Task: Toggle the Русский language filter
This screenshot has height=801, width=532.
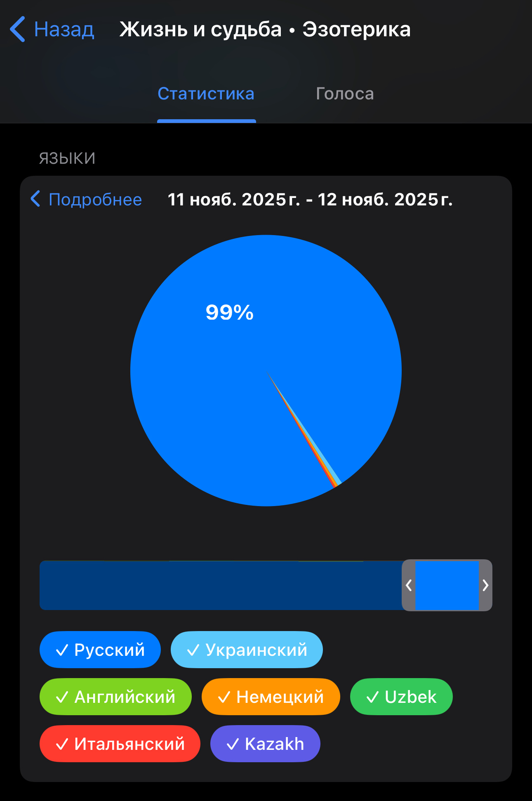Action: click(100, 650)
